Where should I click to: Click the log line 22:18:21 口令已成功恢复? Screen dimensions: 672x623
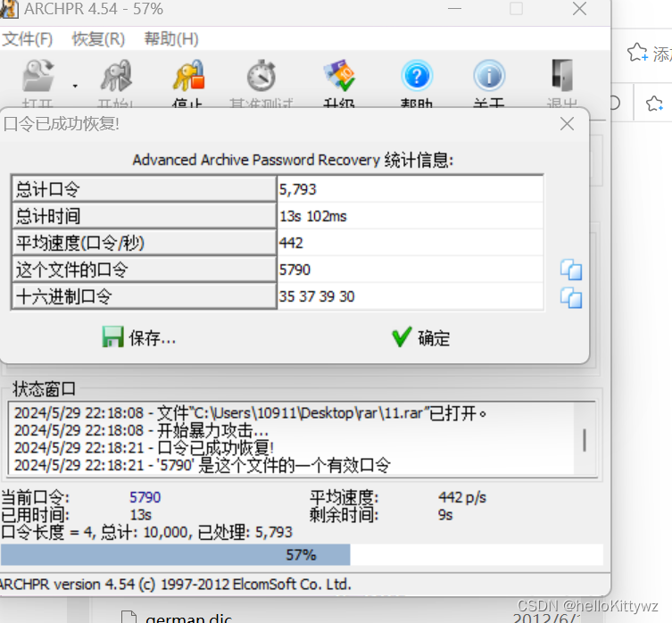144,448
